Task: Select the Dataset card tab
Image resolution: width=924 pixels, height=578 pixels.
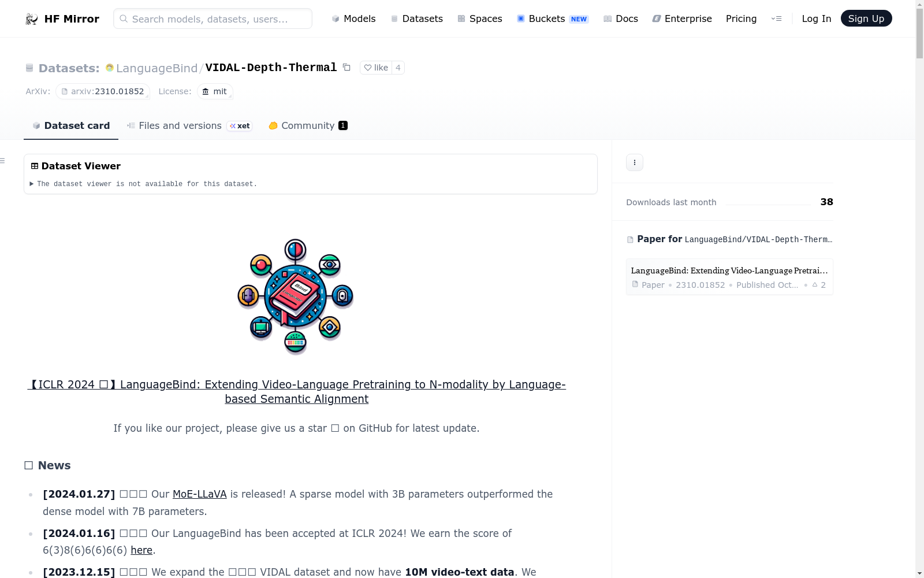Action: tap(71, 125)
